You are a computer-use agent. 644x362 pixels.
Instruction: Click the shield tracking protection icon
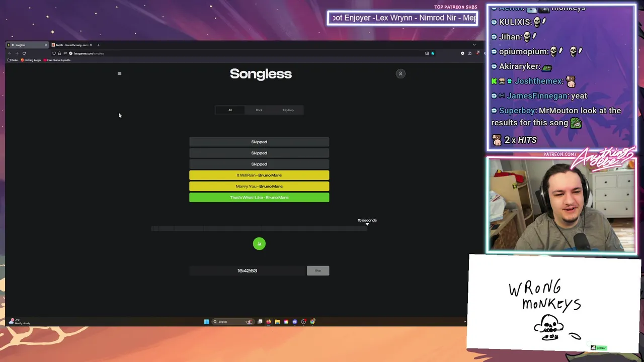click(x=54, y=53)
